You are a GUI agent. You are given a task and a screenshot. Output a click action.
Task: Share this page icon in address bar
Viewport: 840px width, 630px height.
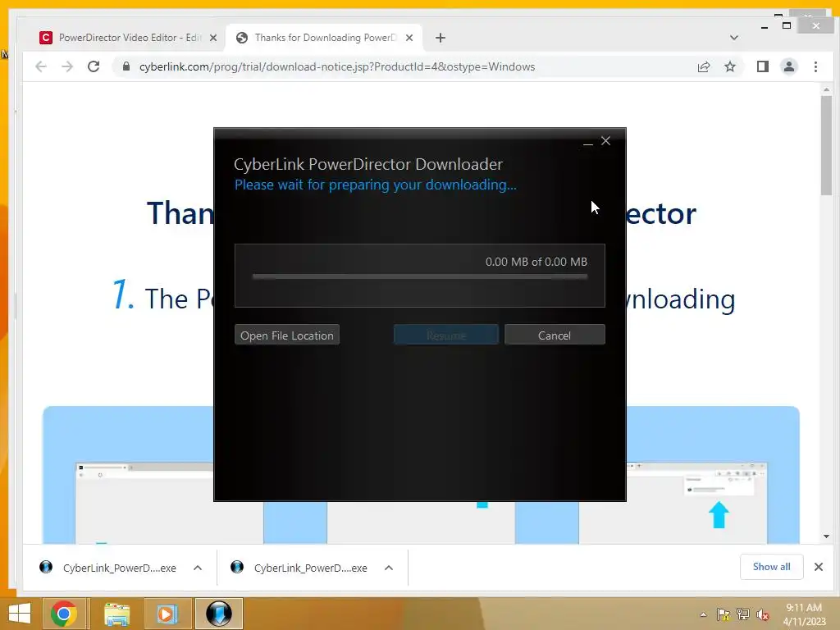point(703,66)
